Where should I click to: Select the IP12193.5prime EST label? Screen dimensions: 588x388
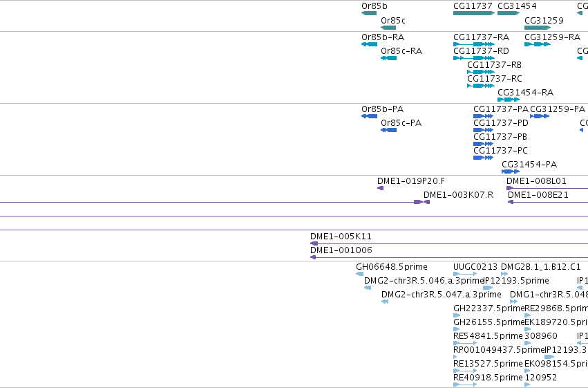coord(516,281)
